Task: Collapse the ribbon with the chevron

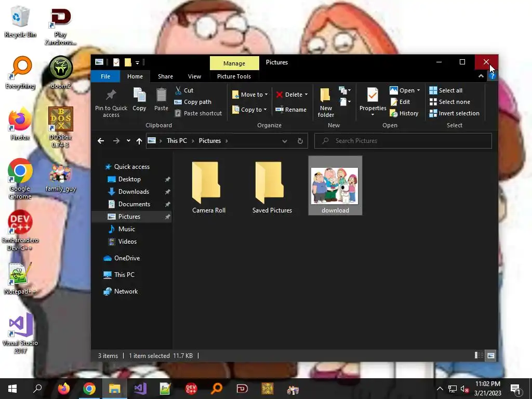Action: 481,76
